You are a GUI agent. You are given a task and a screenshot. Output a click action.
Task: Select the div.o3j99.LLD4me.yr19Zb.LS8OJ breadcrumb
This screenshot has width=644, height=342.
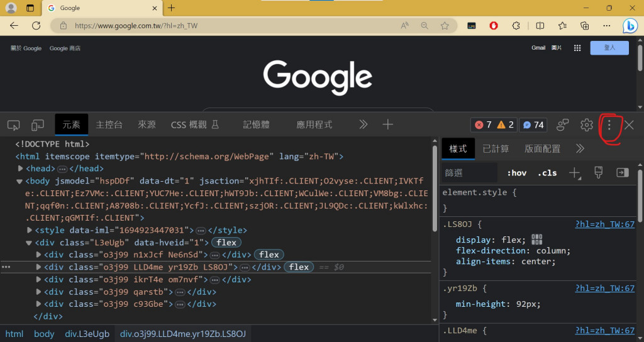pyautogui.click(x=183, y=334)
